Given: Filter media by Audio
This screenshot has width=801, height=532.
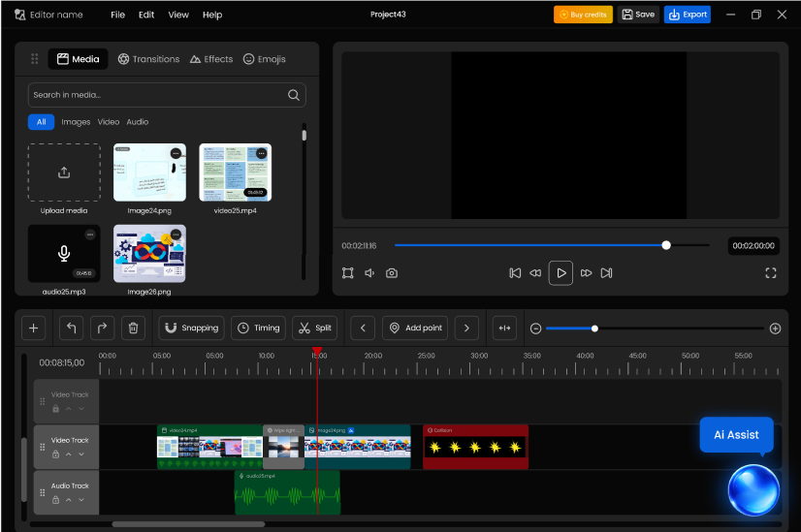Looking at the screenshot, I should coord(138,122).
